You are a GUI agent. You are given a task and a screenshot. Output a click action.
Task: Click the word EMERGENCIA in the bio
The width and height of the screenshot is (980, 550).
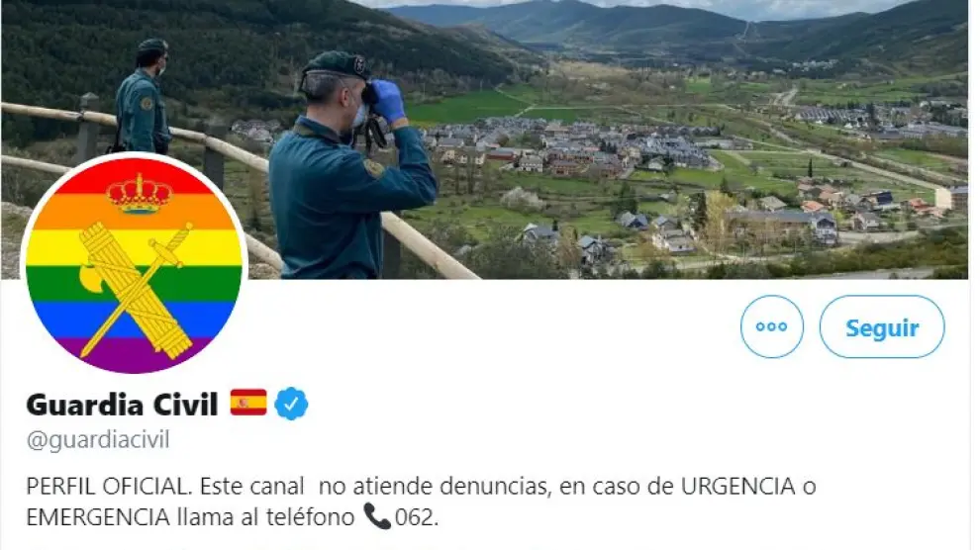point(98,517)
